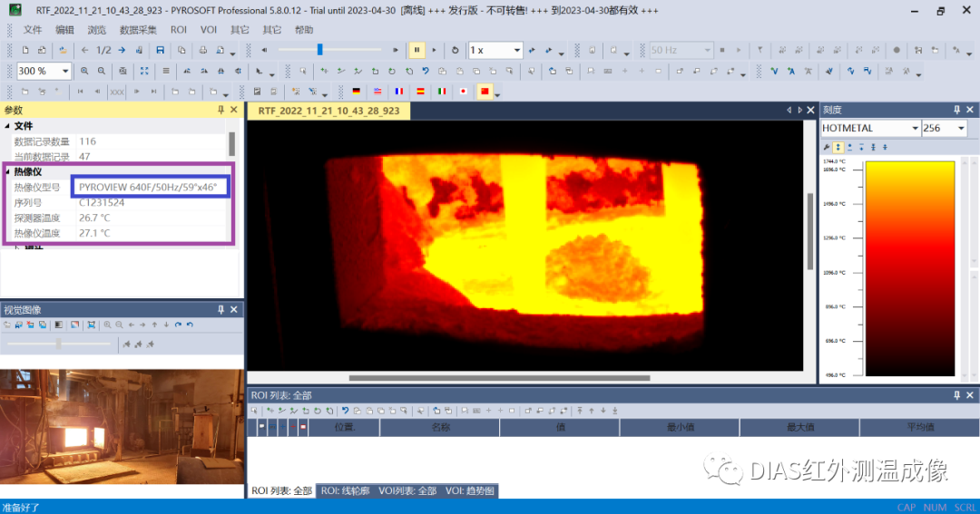Select the US flag language icon
The width and height of the screenshot is (980, 514).
point(377,92)
